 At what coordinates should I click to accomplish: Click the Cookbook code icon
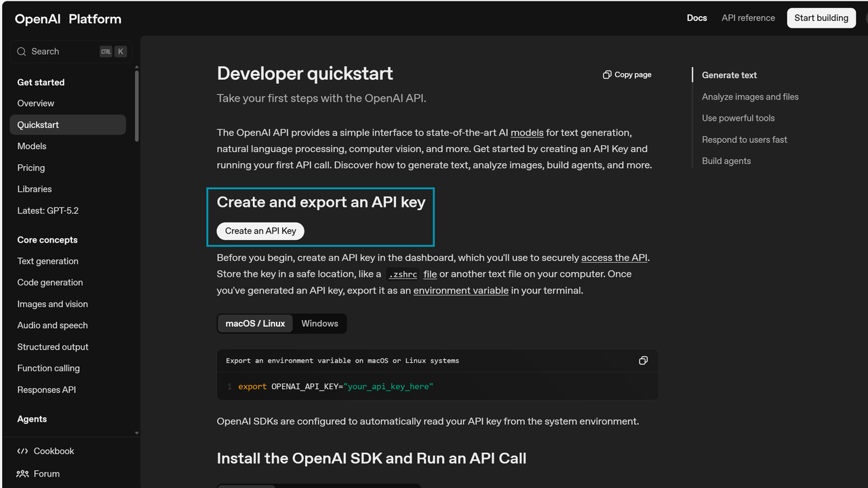click(22, 451)
